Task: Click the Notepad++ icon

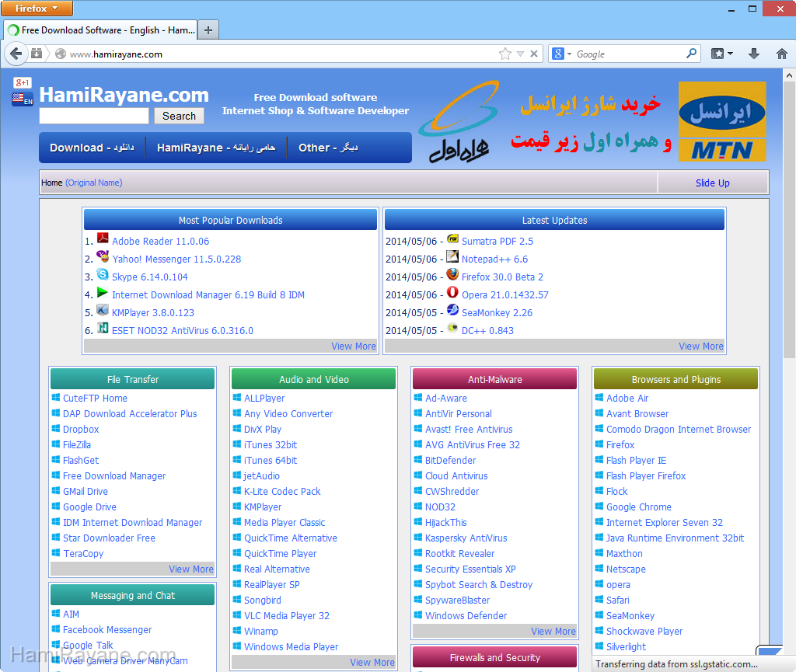Action: click(x=452, y=256)
